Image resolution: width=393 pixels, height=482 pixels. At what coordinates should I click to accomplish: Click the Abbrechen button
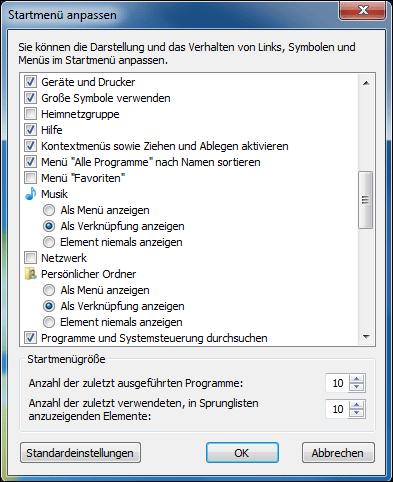[x=338, y=453]
